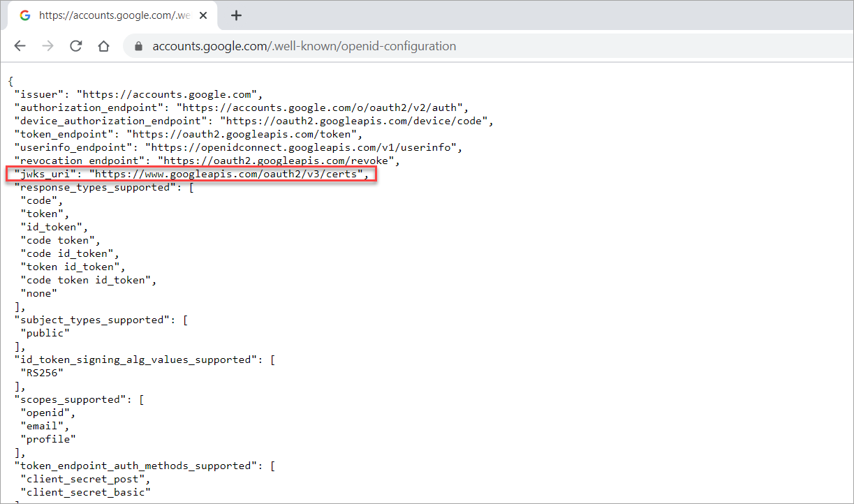Click the "code token" value
Viewport: 854px width, 504px height.
57,240
